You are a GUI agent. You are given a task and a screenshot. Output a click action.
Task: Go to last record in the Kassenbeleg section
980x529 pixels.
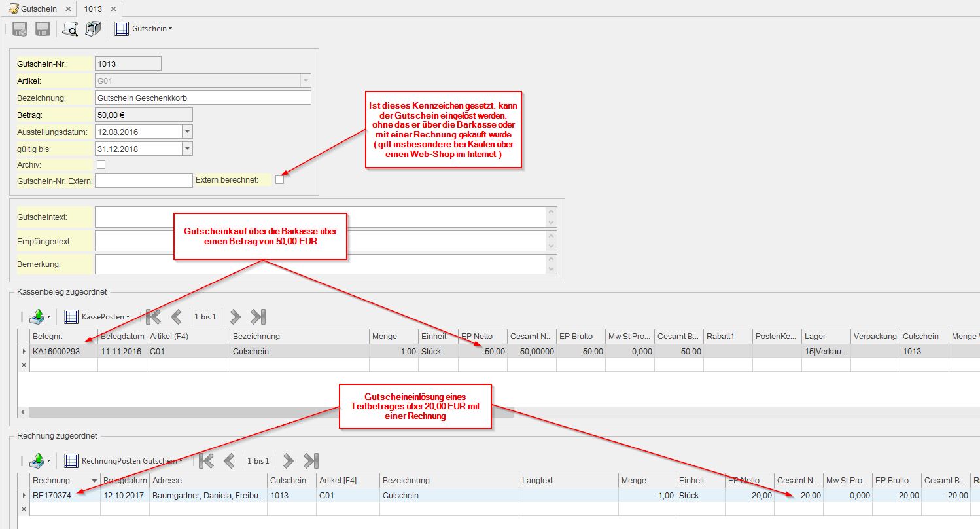[258, 317]
